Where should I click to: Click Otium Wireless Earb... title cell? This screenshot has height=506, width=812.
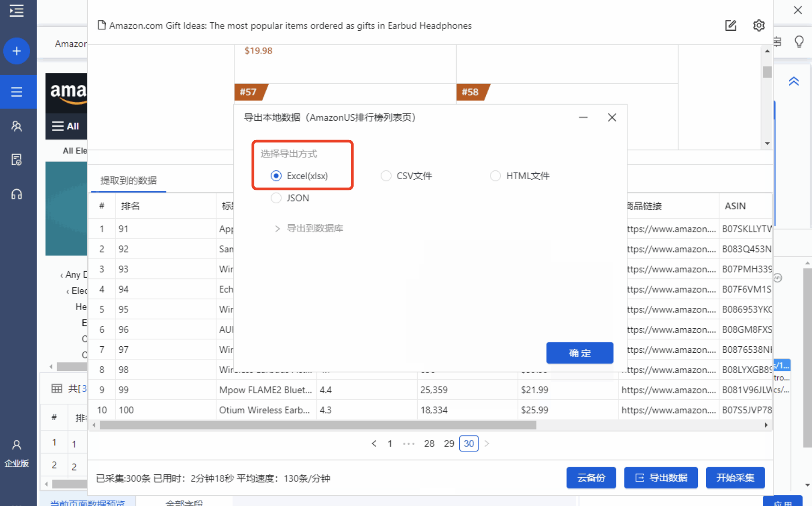coord(266,410)
